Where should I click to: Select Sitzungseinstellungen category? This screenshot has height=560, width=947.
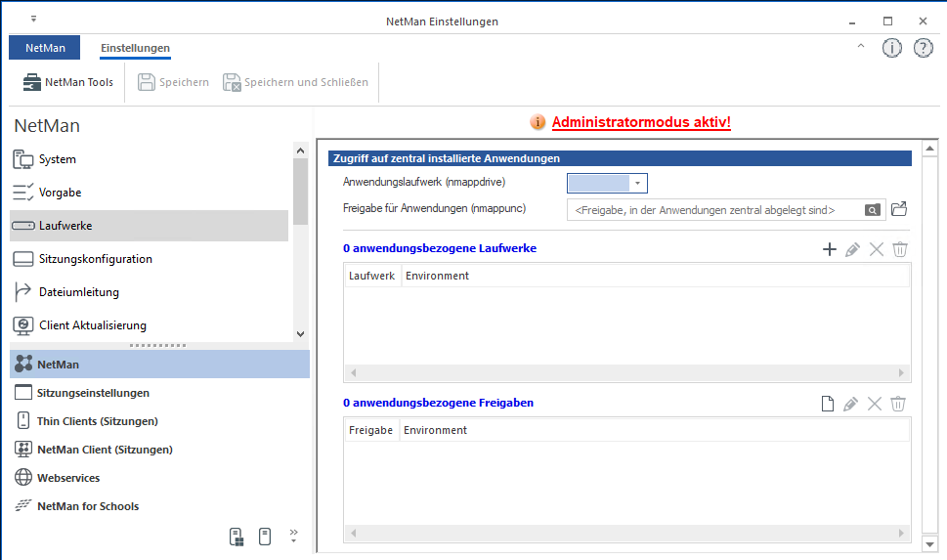(160, 393)
